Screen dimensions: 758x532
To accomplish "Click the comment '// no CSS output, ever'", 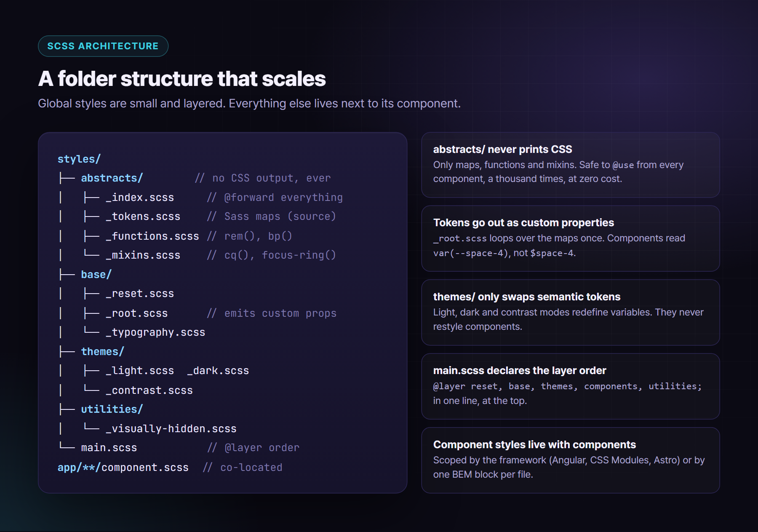I will coord(263,178).
